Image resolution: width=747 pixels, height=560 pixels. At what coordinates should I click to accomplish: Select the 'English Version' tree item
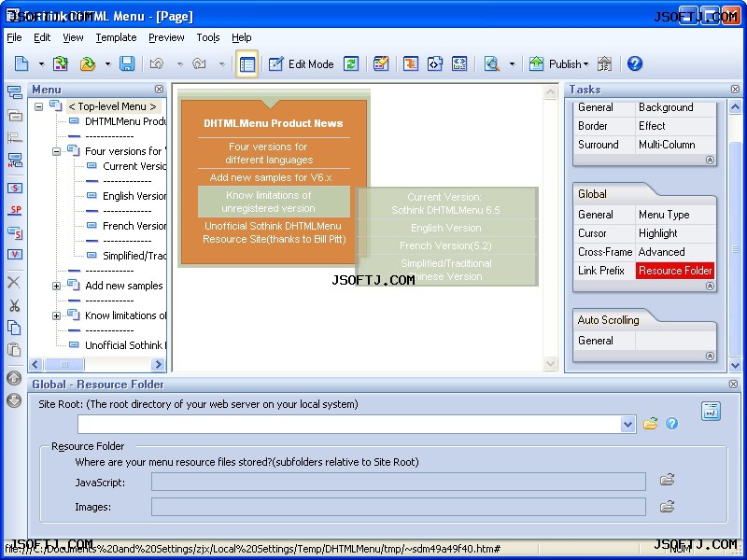pyautogui.click(x=134, y=196)
